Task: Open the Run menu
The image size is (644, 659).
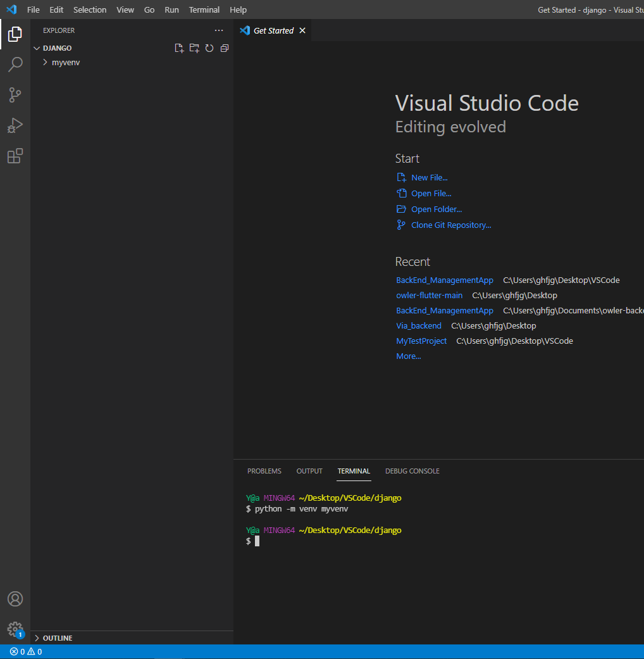Action: point(172,9)
